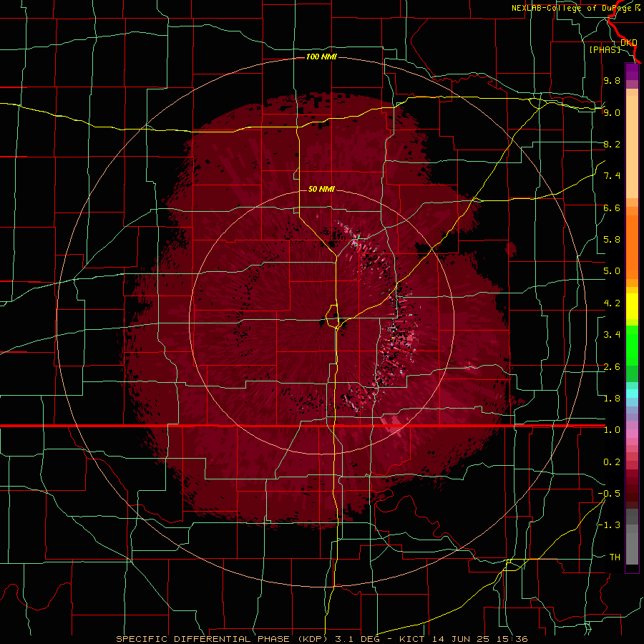Click the 0.2 value on the color scale
644x644 pixels.
click(x=612, y=462)
